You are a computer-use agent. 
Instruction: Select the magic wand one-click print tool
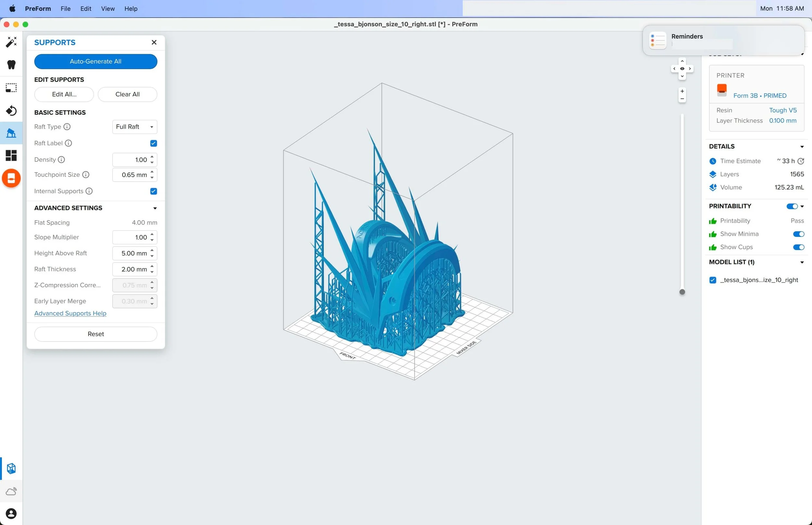point(11,42)
